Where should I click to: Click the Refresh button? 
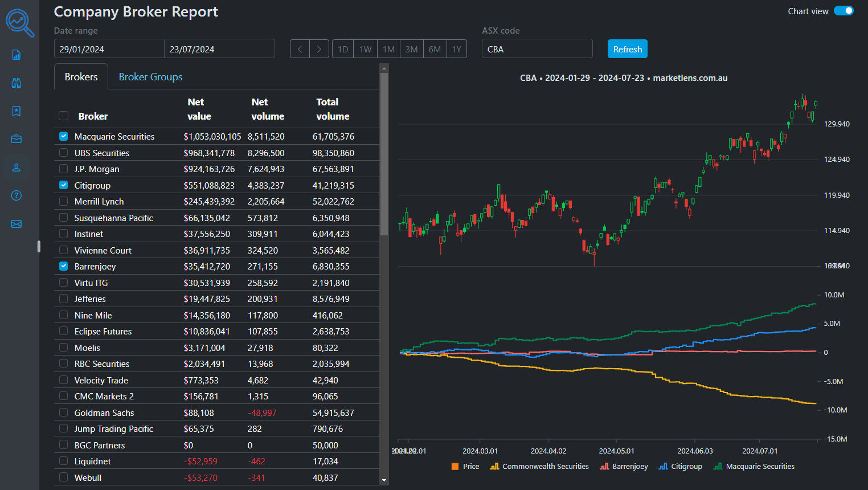tap(628, 48)
